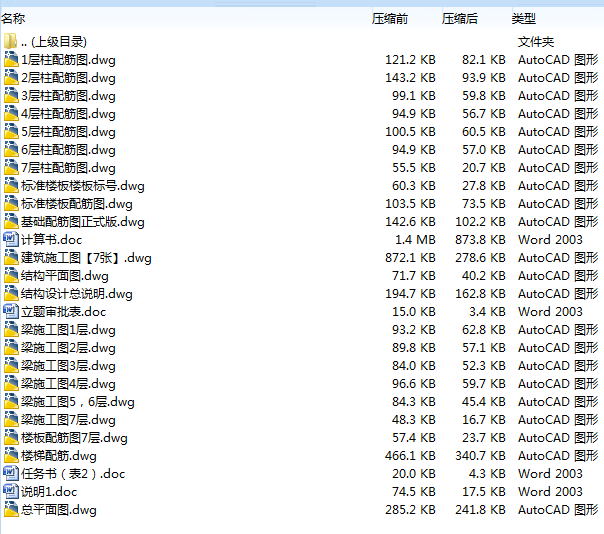Image resolution: width=604 pixels, height=534 pixels.
Task: Sort by the 压缩后 column header
Action: tap(460, 18)
